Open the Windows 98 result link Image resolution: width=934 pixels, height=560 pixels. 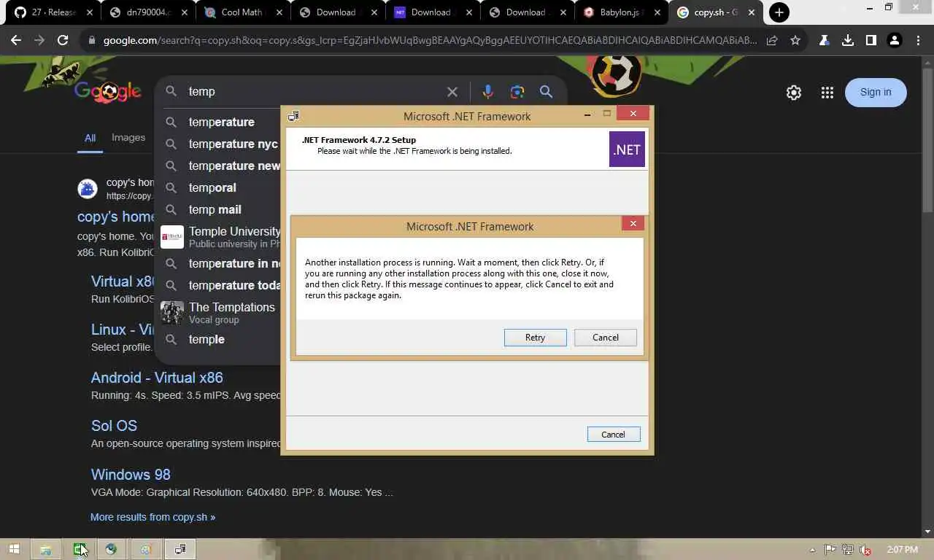131,475
